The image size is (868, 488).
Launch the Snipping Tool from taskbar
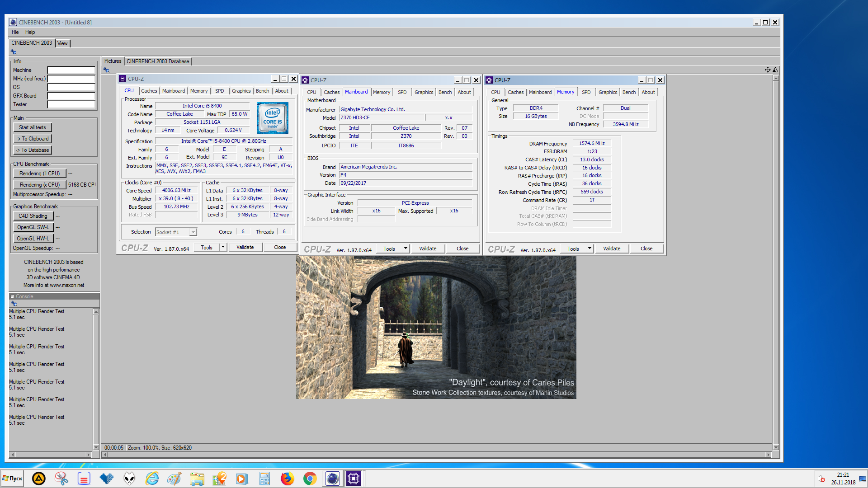point(61,479)
